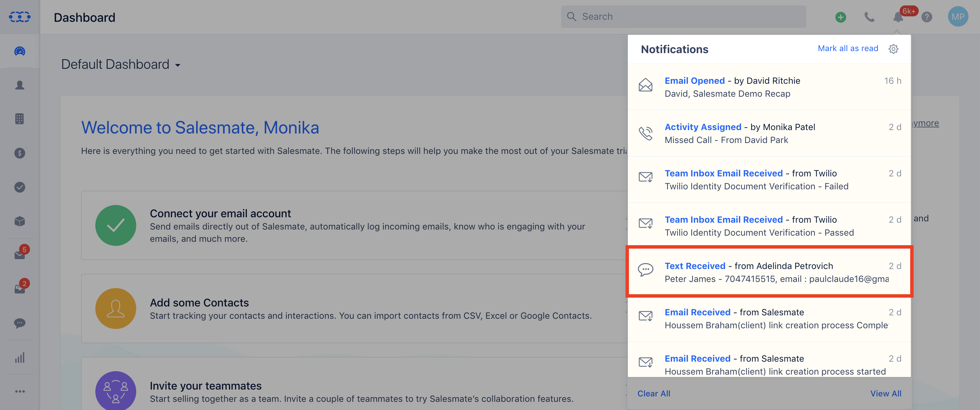Click David, Salesmate Demo Recap text
The width and height of the screenshot is (980, 410).
click(x=727, y=94)
